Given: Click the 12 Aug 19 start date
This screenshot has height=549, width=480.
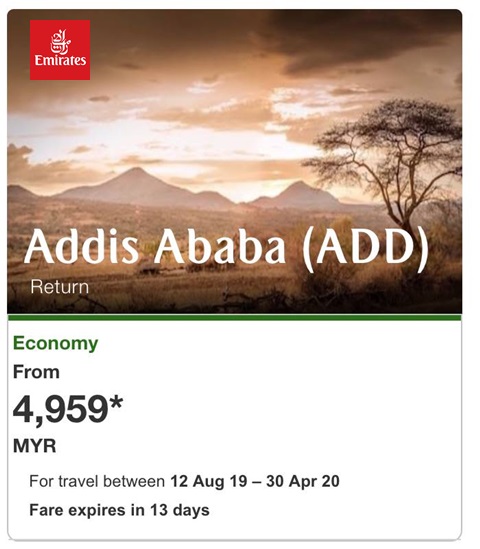Looking at the screenshot, I should (209, 481).
